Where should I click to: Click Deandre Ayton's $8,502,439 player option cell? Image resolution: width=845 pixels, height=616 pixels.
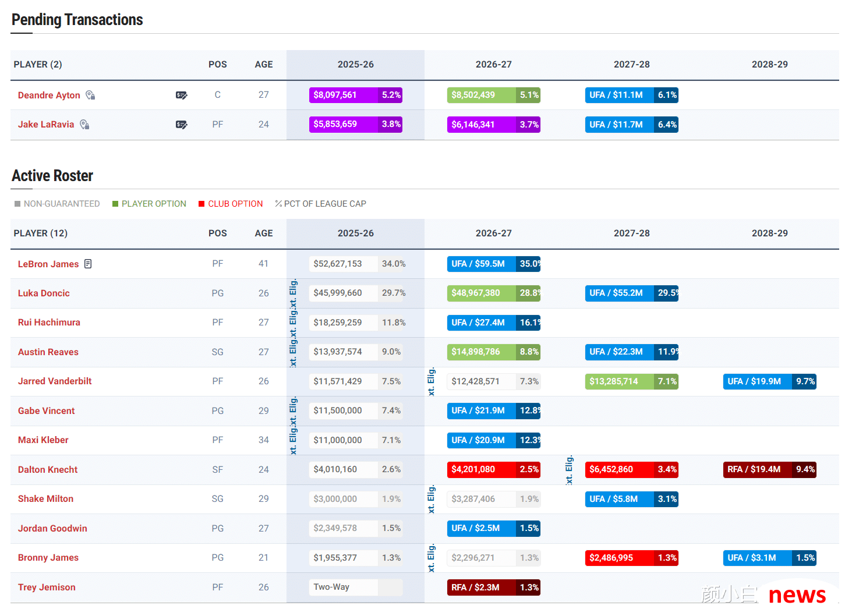pos(494,95)
